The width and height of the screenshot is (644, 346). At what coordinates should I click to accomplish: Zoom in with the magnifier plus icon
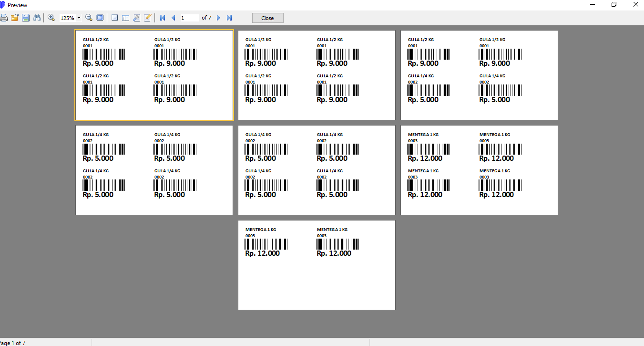click(51, 18)
